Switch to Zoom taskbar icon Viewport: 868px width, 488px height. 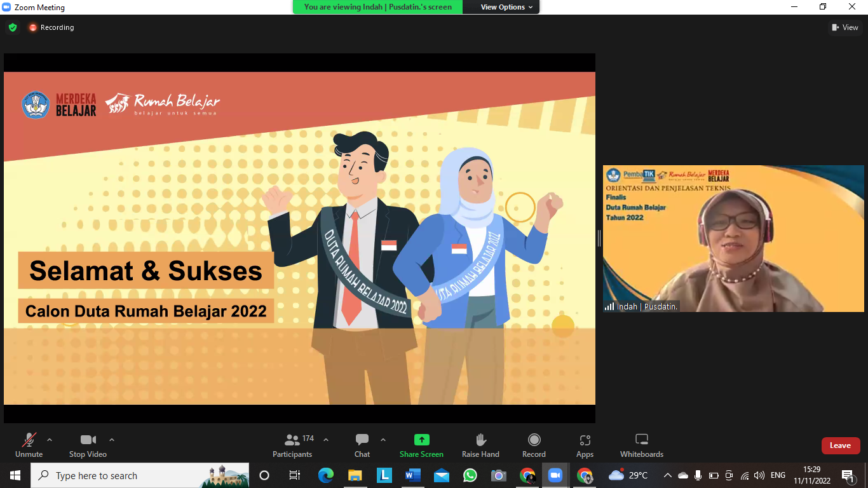[556, 475]
